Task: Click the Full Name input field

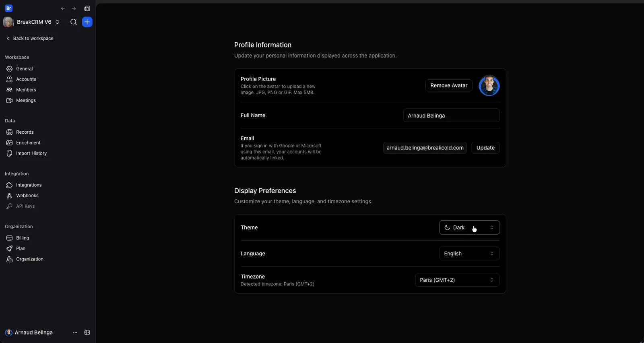Action: 451,116
